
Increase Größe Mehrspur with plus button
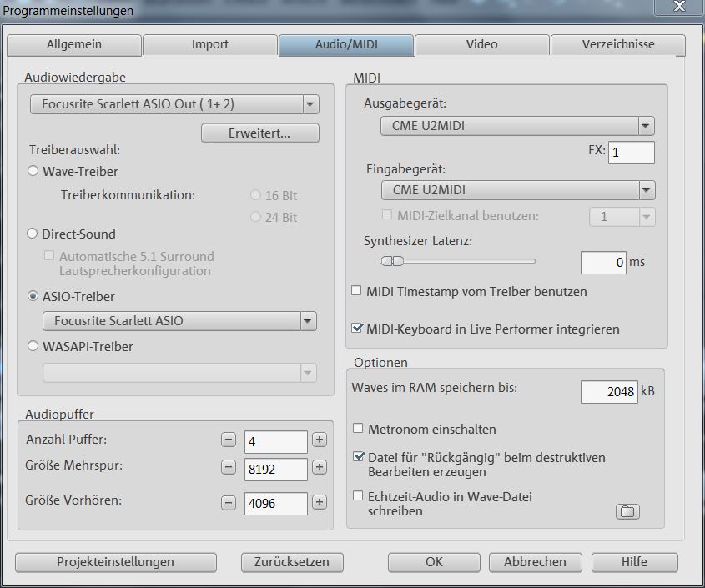click(x=319, y=467)
